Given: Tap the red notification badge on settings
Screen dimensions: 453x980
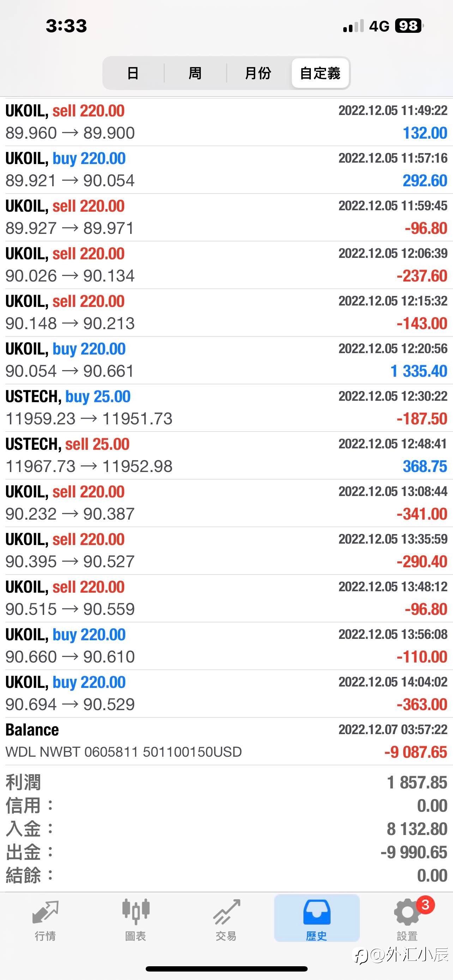Looking at the screenshot, I should 425,905.
